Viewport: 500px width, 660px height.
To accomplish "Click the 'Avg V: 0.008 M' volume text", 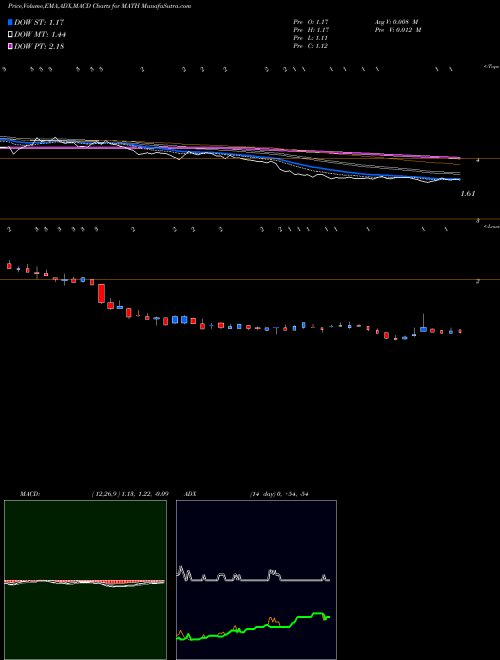I will [x=396, y=21].
